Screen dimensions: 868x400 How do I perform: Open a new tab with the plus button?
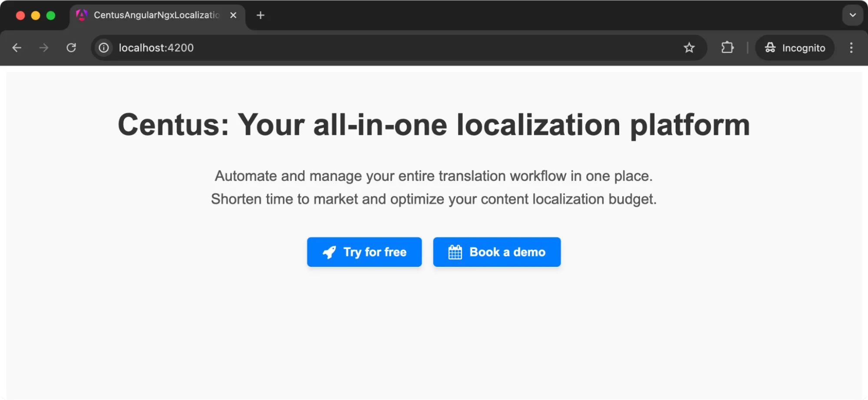(260, 15)
